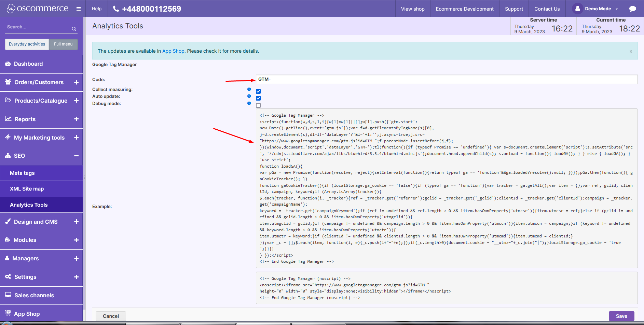Click the Google Tag Manager example script
This screenshot has height=325, width=644.
point(447,188)
